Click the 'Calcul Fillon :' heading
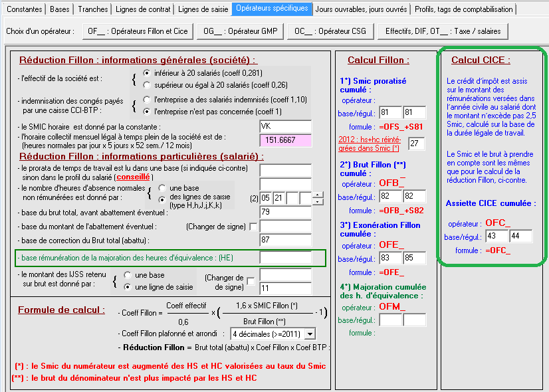Screen dimensions: 549x392 (378, 60)
